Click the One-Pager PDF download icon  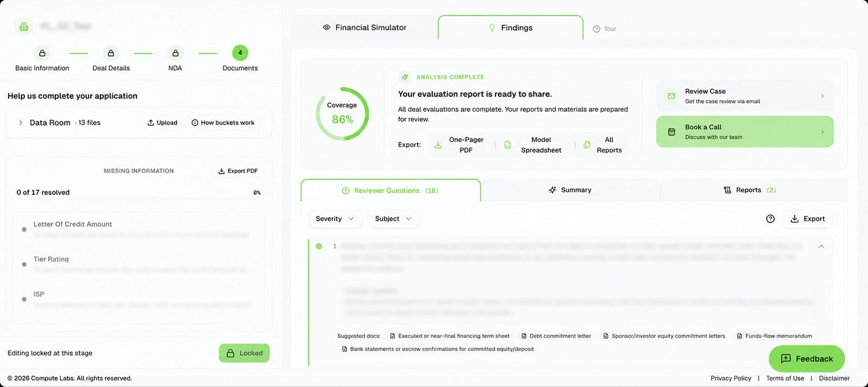[x=438, y=145]
